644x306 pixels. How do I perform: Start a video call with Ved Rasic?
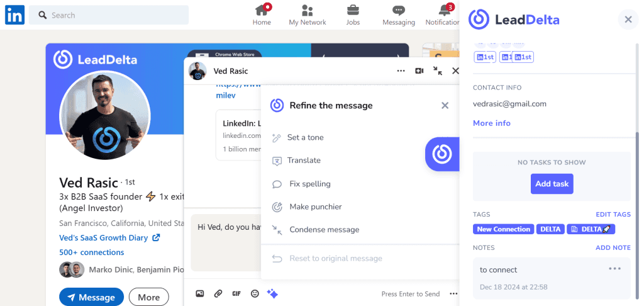(x=419, y=71)
